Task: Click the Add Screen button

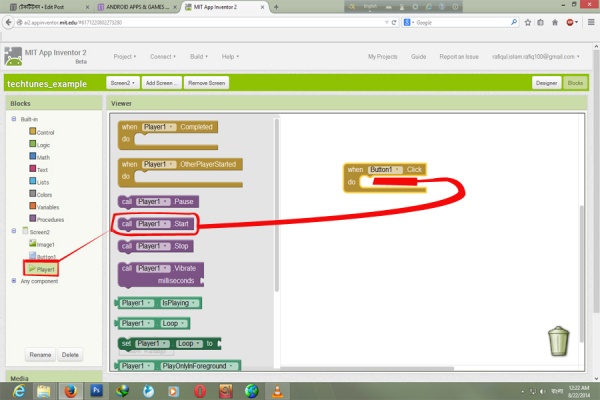Action: click(x=161, y=83)
